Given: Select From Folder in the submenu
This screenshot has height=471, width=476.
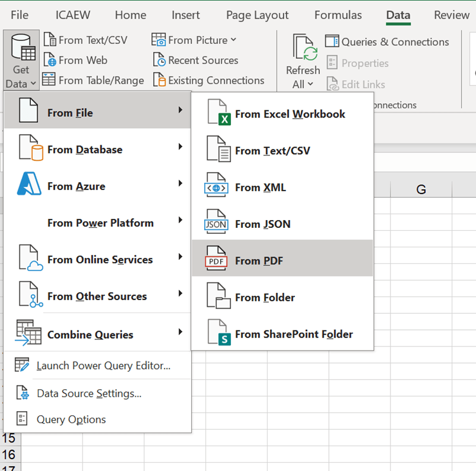Looking at the screenshot, I should tap(265, 297).
